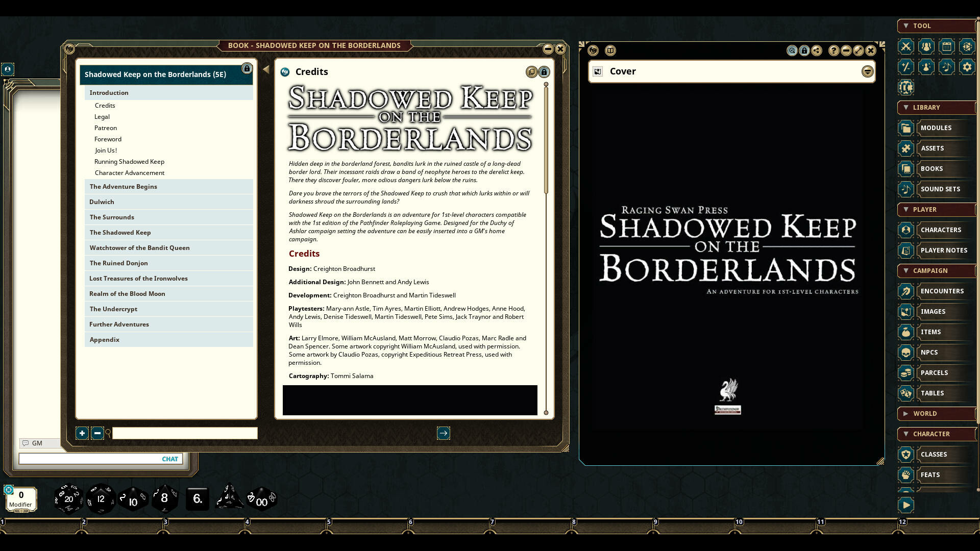Open the Party Sheet tool
980x551 pixels.
pos(926,46)
